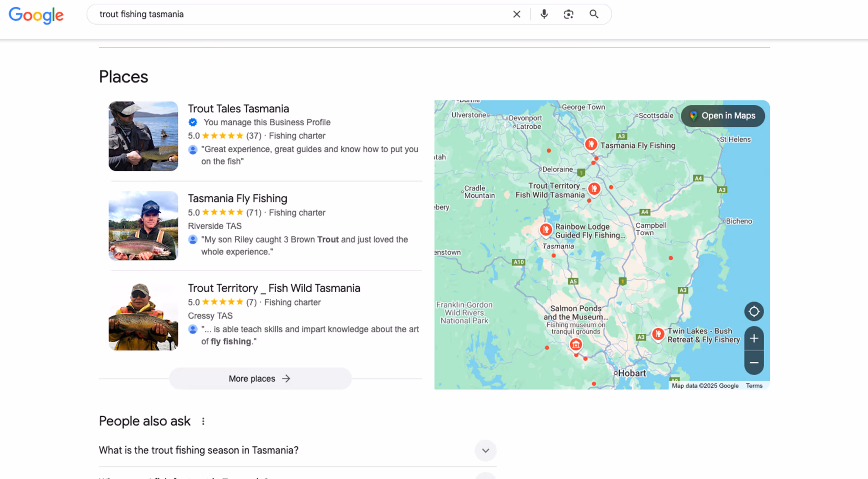Click the Twin Lakes Bush Retreat map pin
This screenshot has height=479, width=868.
click(x=658, y=334)
